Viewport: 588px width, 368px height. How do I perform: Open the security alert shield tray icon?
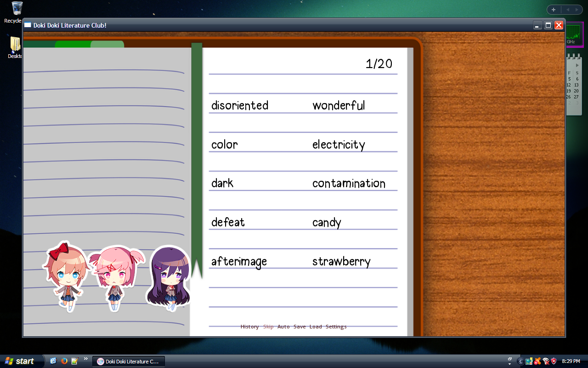click(554, 361)
